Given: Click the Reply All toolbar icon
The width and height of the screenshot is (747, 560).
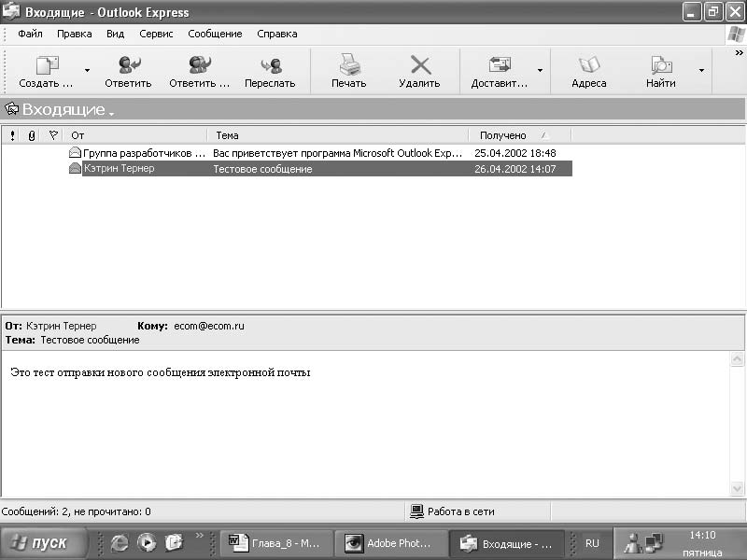Looking at the screenshot, I should [x=199, y=66].
